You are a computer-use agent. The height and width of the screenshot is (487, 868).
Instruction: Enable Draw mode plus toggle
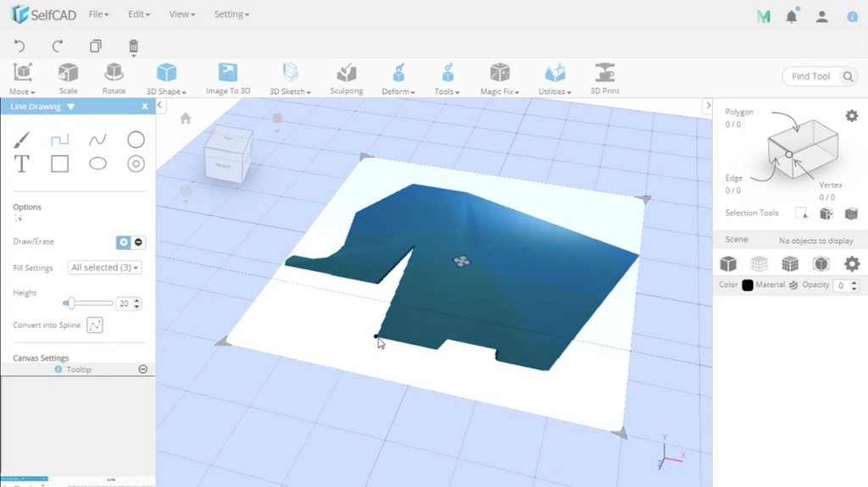(x=123, y=242)
